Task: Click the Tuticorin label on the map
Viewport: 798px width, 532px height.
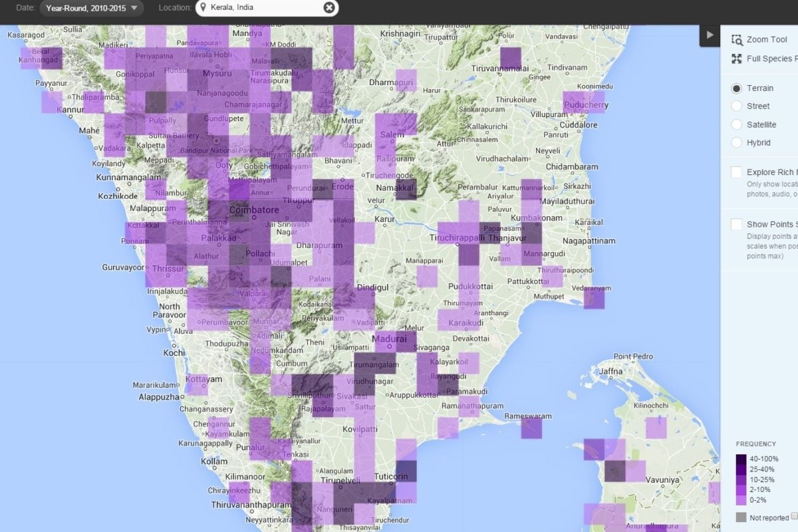Action: [392, 477]
